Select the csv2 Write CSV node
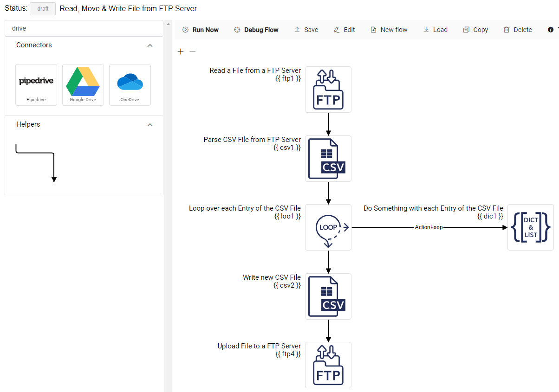Viewport: 559px width, 392px height. (x=328, y=296)
